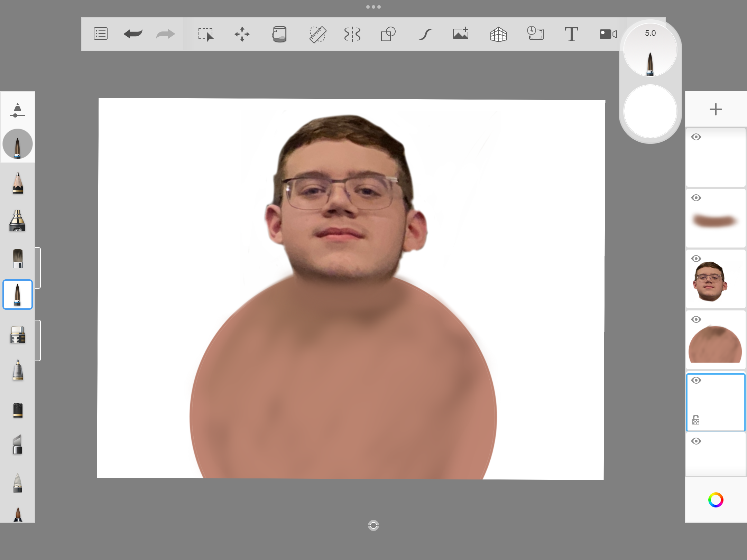Viewport: 747px width, 560px height.
Task: Select the brown smudge layer thumbnail
Action: click(x=716, y=218)
